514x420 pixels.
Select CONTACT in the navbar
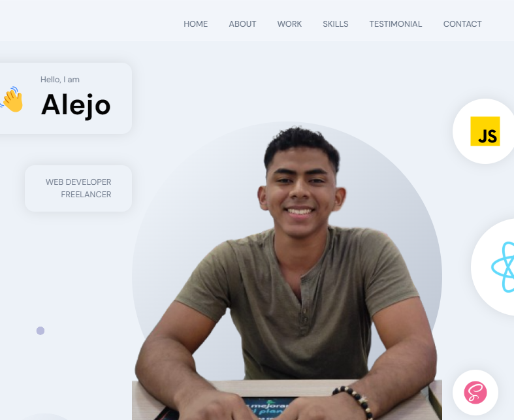point(462,24)
